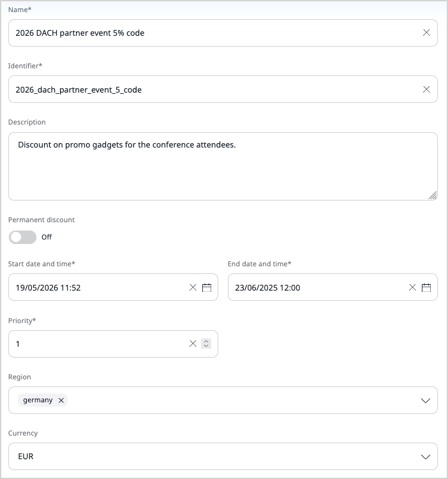Click the Off label beside the toggle
Screen dimensions: 448x479
pyautogui.click(x=47, y=237)
